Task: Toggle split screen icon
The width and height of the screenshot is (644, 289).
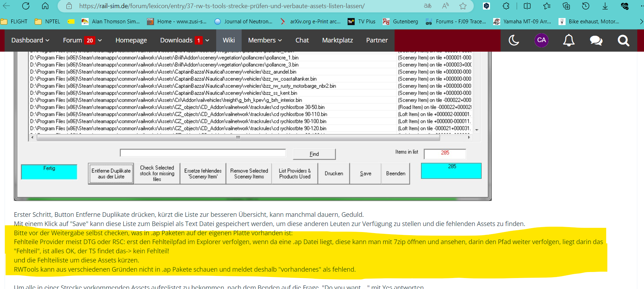Action: point(527,6)
